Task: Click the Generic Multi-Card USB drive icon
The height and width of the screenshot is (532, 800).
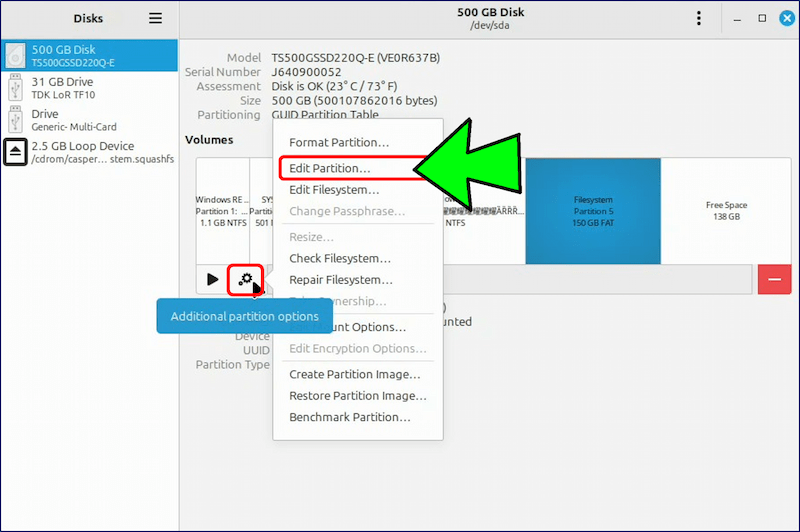Action: click(x=15, y=119)
